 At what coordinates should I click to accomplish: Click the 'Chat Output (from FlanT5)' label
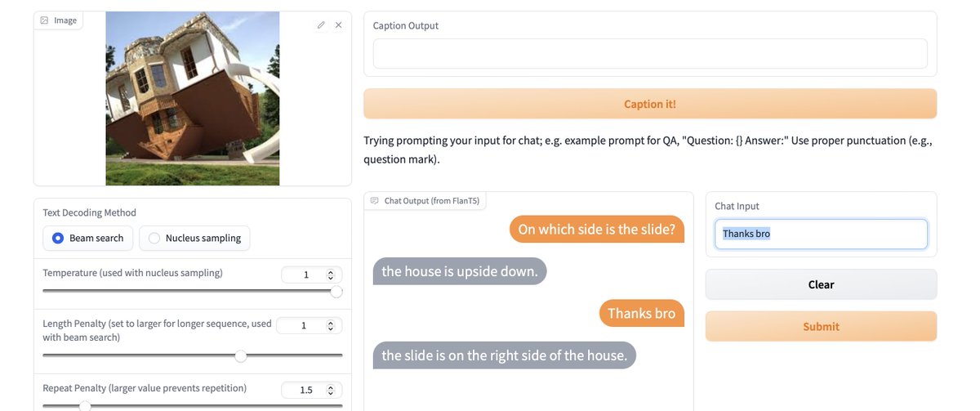[x=434, y=200]
